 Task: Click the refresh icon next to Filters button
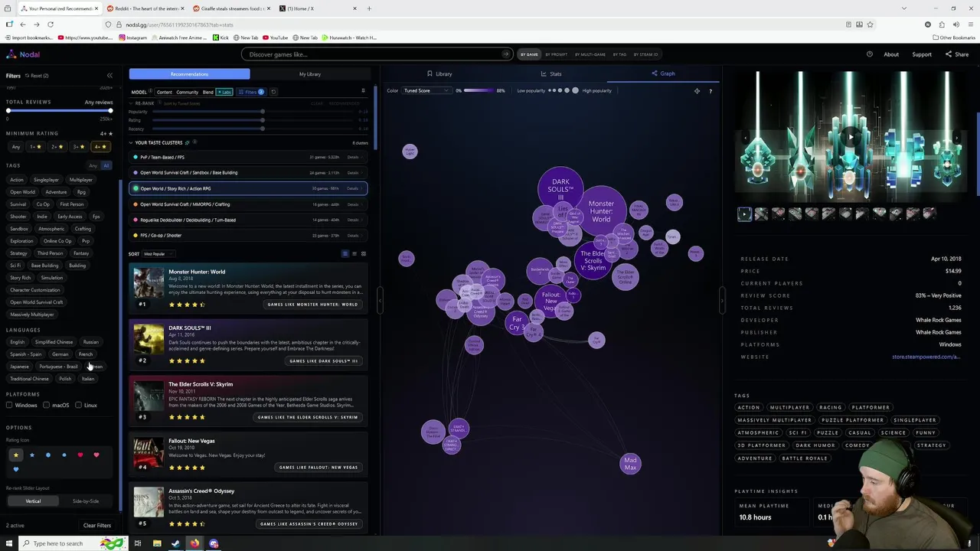coord(273,92)
